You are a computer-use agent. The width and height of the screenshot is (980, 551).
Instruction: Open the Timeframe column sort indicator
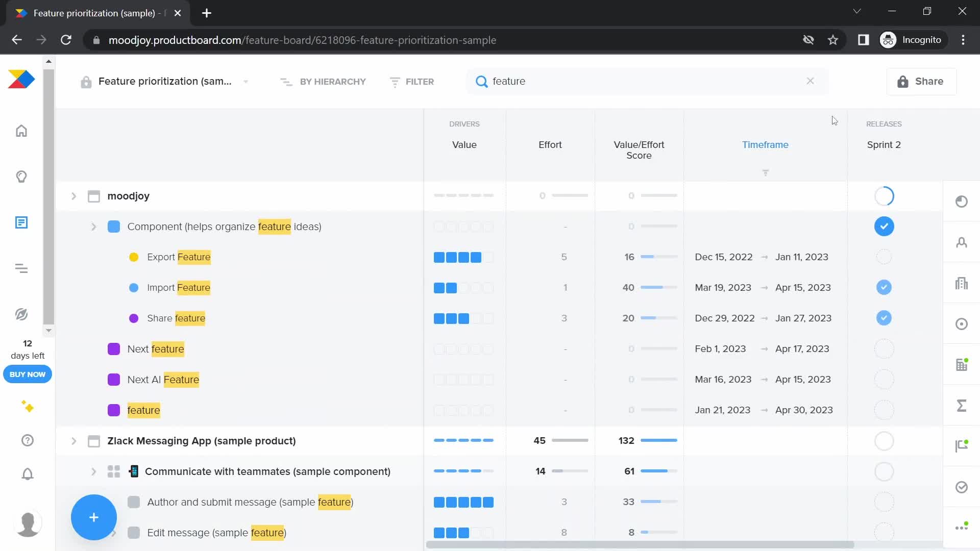[x=765, y=173]
